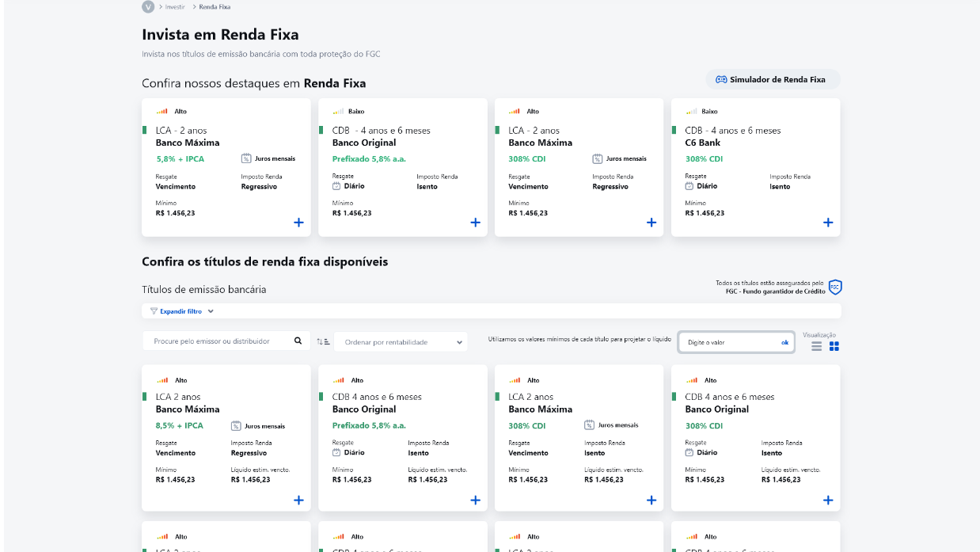Click plus on listed Prefixado 5,8% a.a. CDB
Screen dimensions: 980x552
(475, 500)
